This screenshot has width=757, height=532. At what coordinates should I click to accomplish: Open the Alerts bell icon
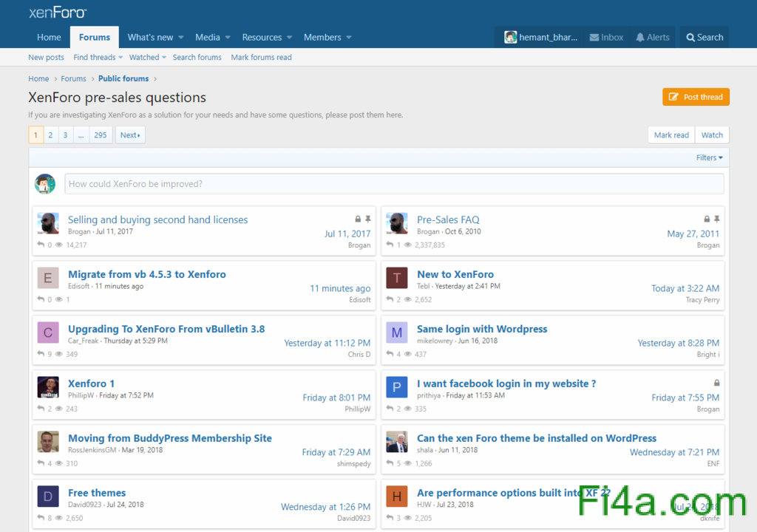tap(640, 38)
